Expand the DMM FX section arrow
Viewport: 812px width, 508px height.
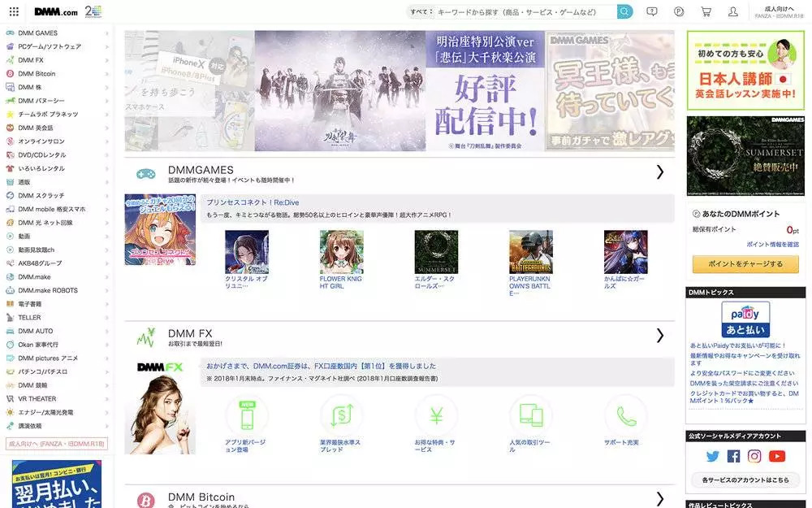(x=659, y=336)
